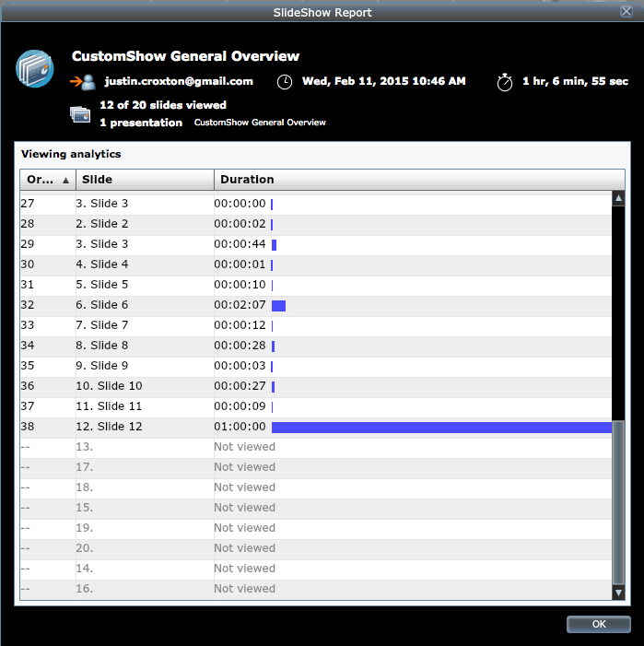The height and width of the screenshot is (646, 644).
Task: Click the clock icon next to date
Action: (285, 82)
